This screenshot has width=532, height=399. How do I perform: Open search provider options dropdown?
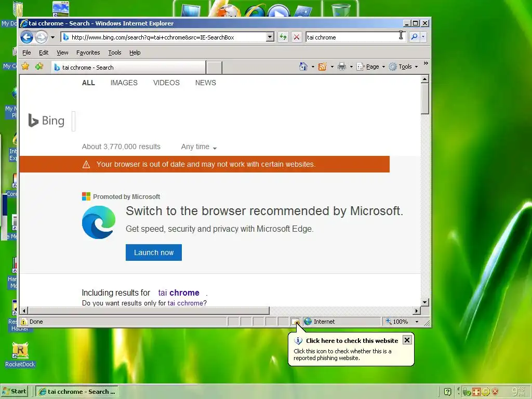pos(423,37)
